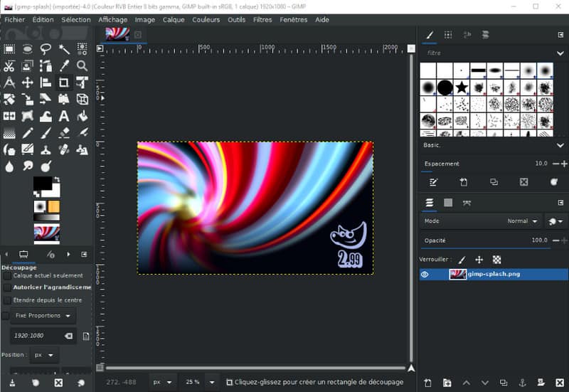The width and height of the screenshot is (569, 392).
Task: Open the Sélection menu
Action: click(76, 20)
